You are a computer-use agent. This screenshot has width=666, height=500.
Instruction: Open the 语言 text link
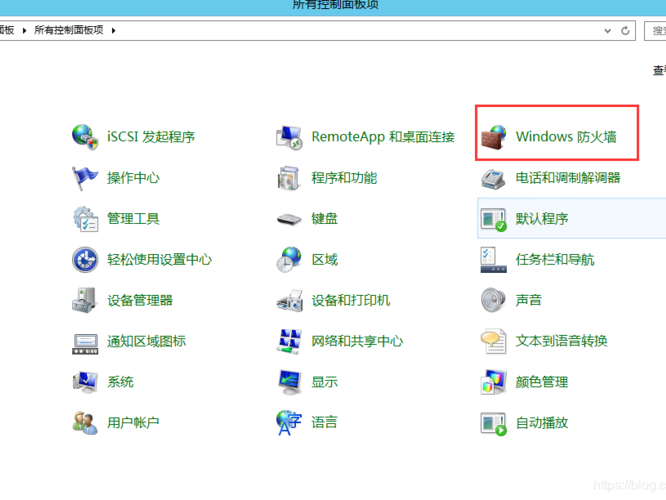coord(325,423)
